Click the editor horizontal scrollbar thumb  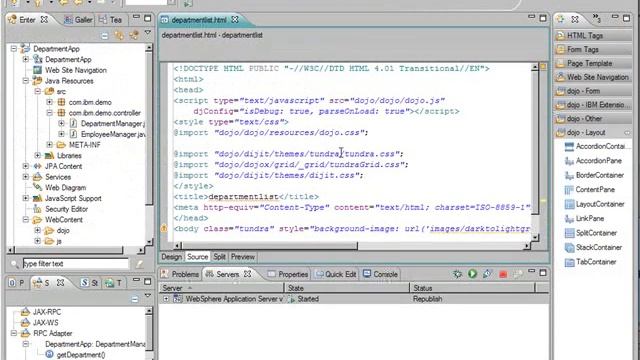pos(270,246)
